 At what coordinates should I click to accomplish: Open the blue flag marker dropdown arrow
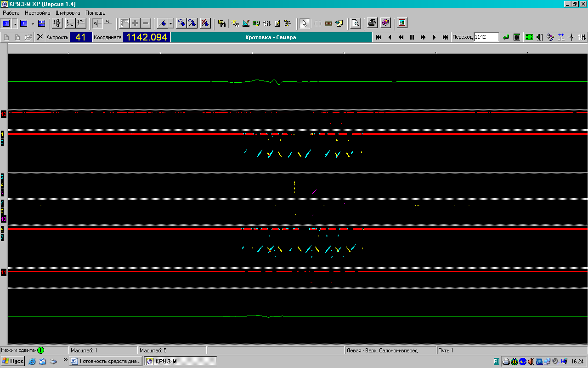click(170, 23)
